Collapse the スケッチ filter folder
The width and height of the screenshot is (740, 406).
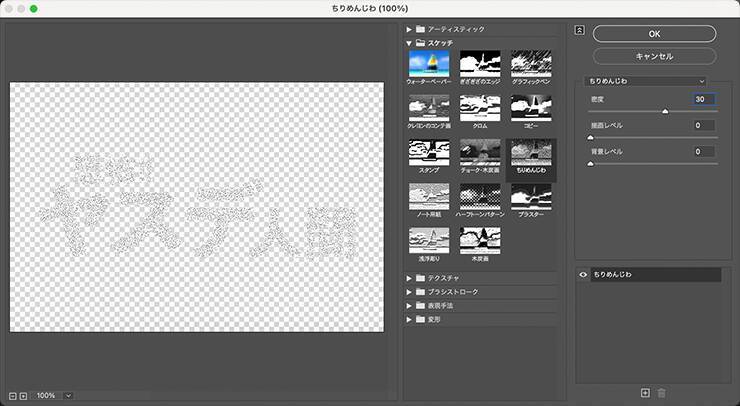[x=409, y=43]
